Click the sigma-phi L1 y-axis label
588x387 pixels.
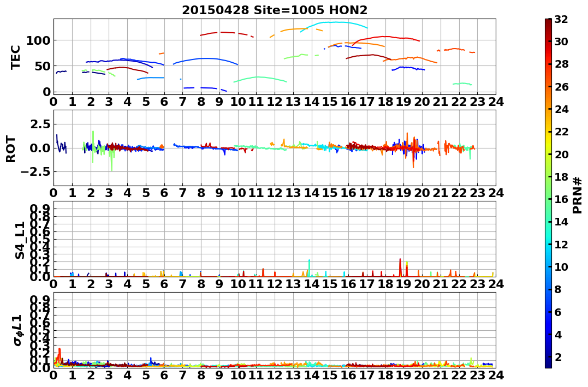point(18,330)
